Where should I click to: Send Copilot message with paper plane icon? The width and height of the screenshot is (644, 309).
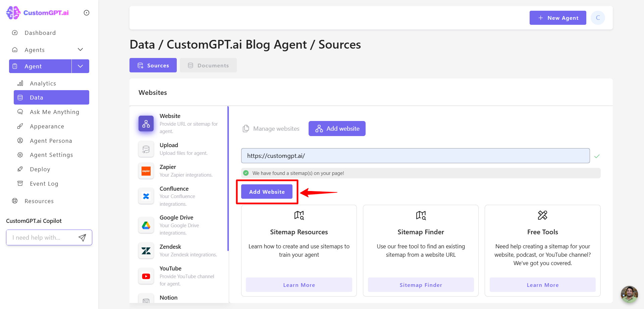[x=82, y=238]
